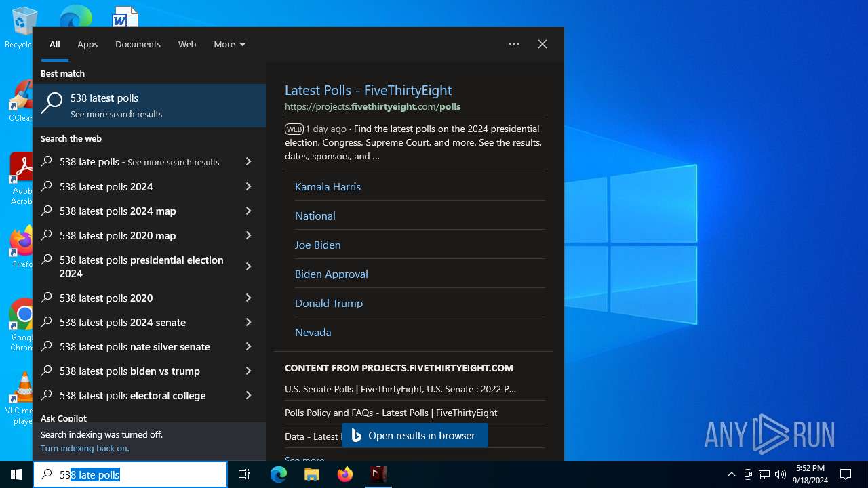The image size is (868, 488).
Task: Open the volume speaker tray icon
Action: 781,474
